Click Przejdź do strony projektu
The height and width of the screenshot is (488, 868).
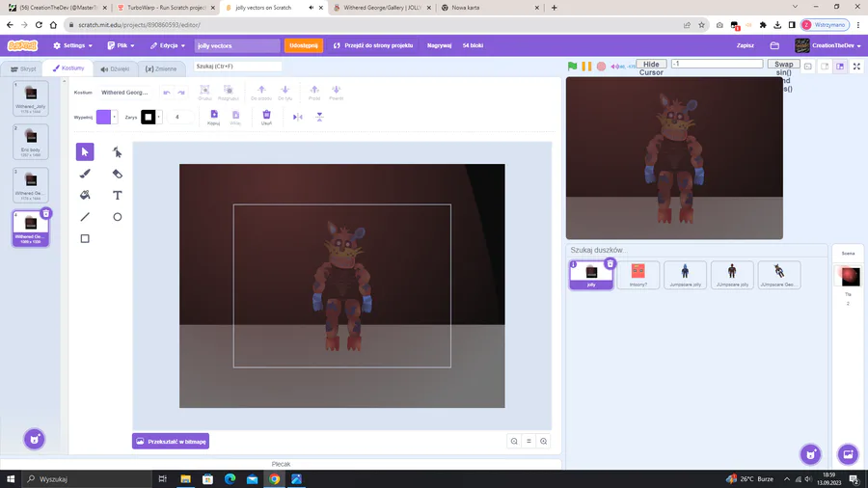[373, 45]
